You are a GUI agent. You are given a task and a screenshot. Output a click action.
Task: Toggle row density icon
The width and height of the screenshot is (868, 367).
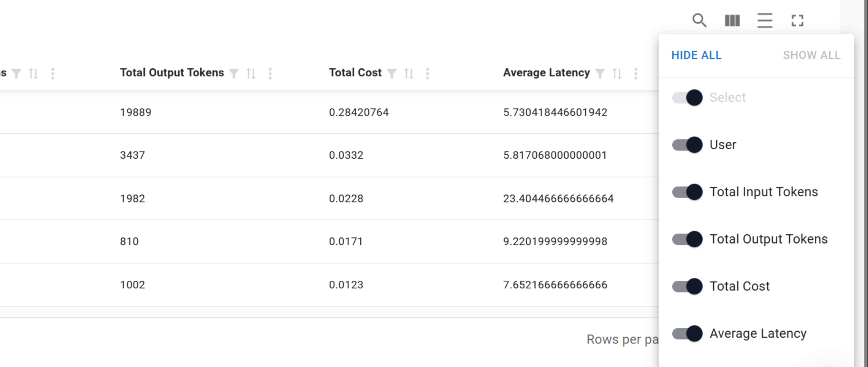pos(764,20)
